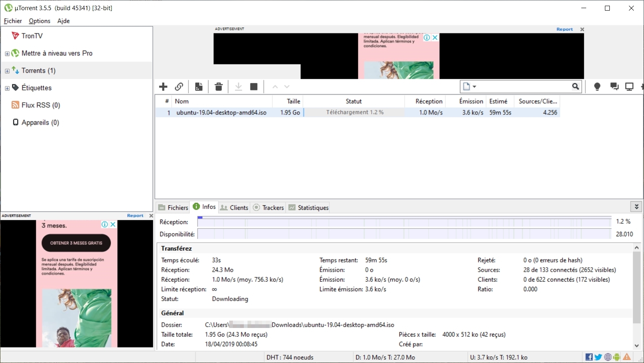Sort list by Émission column header
The width and height of the screenshot is (644, 363).
[466, 101]
